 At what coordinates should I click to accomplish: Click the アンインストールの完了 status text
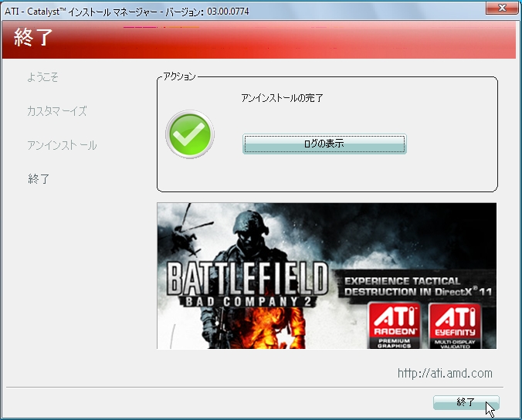[282, 98]
